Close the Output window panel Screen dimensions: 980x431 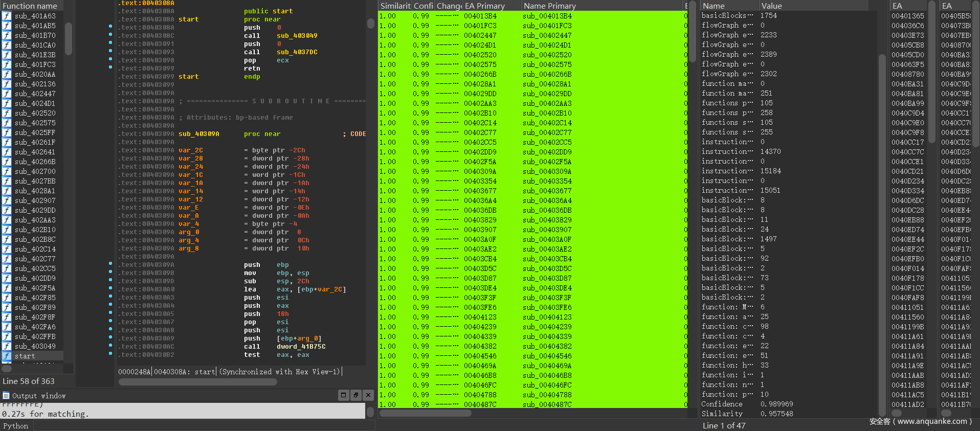coord(368,395)
